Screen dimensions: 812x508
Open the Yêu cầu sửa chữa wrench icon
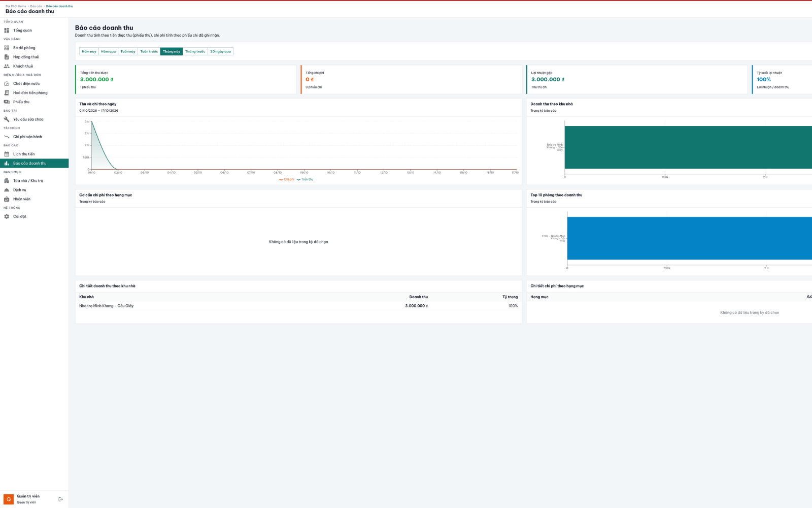pos(7,119)
